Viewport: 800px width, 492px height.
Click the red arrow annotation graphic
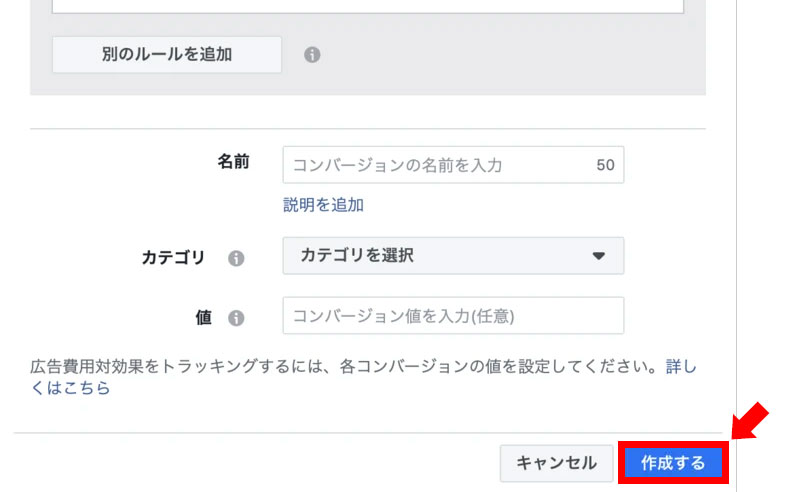(x=750, y=420)
